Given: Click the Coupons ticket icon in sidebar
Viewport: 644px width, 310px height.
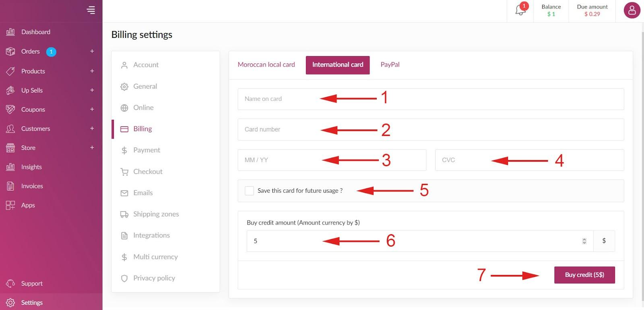Looking at the screenshot, I should pos(10,109).
